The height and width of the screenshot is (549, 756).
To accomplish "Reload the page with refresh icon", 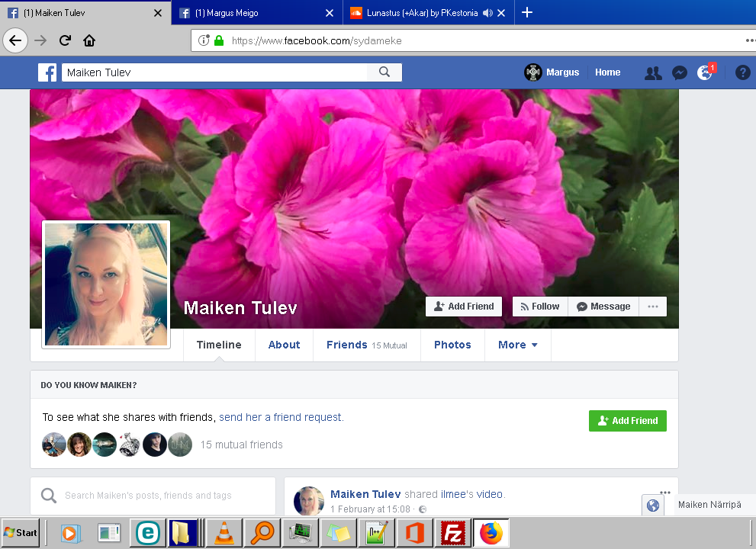I will (65, 40).
